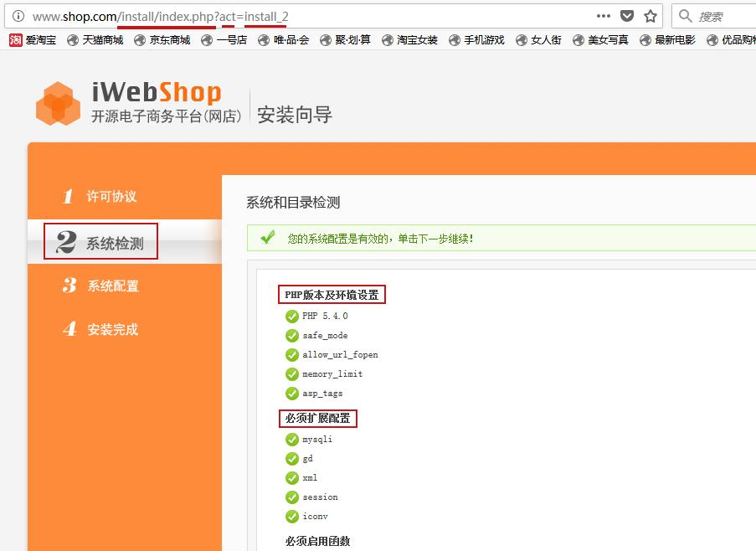The image size is (756, 551).
Task: Open the 天猫商城 bookmark
Action: pos(95,40)
